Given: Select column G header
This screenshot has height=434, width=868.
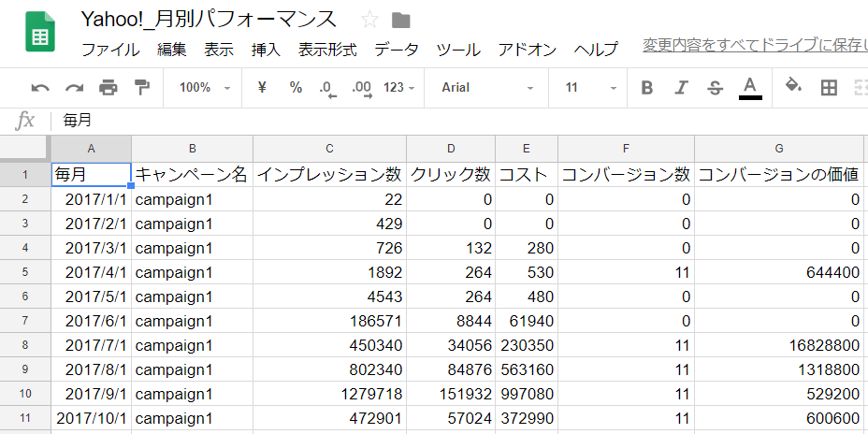Looking at the screenshot, I should coord(779,149).
